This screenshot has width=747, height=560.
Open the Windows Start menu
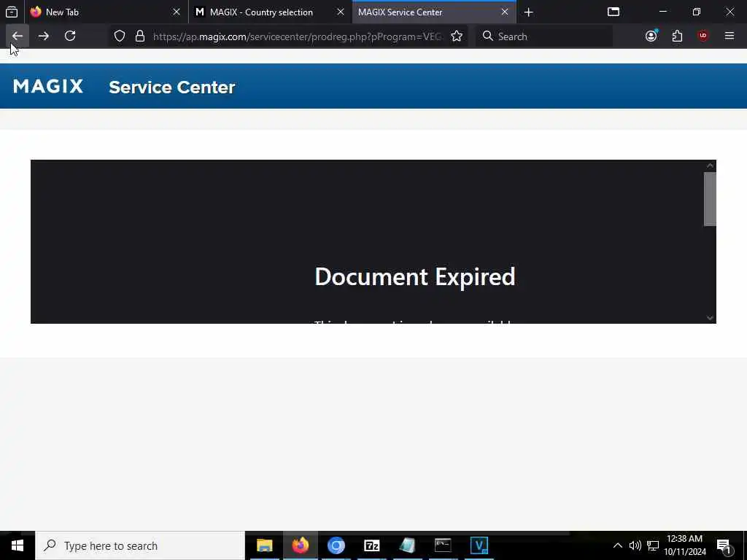pyautogui.click(x=18, y=545)
